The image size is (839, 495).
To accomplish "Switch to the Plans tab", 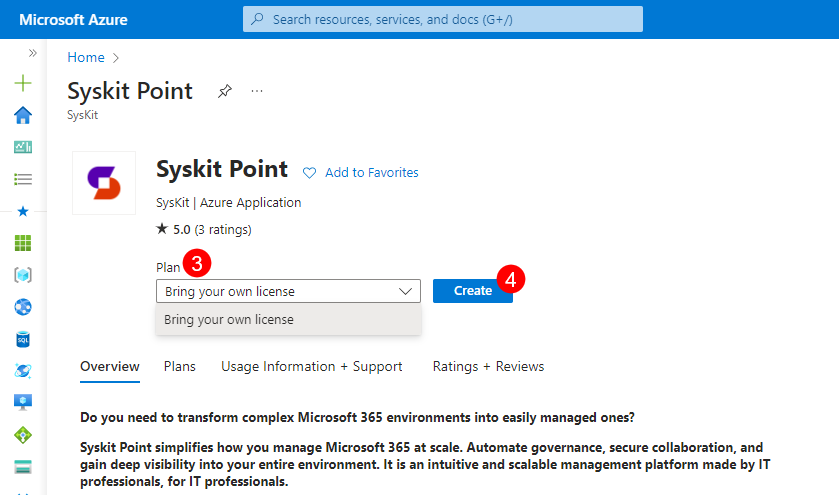I will tap(180, 367).
